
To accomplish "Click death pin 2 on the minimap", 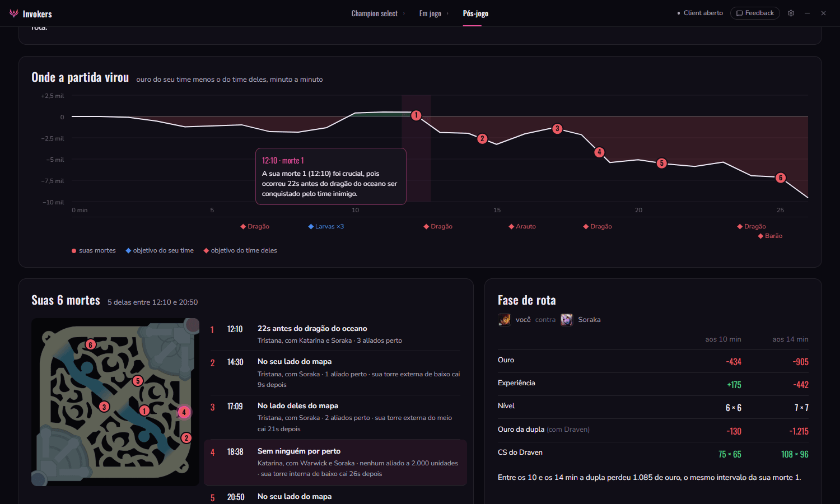I will click(x=186, y=438).
